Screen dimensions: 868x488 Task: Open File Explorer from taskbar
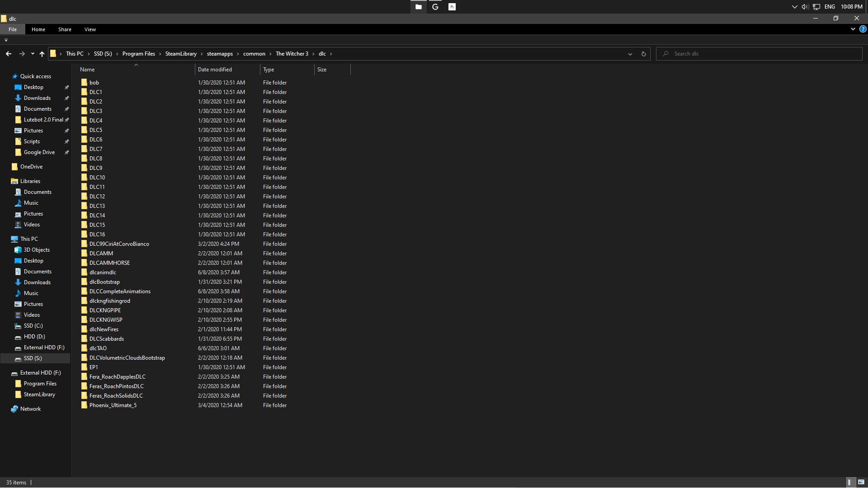pyautogui.click(x=419, y=7)
